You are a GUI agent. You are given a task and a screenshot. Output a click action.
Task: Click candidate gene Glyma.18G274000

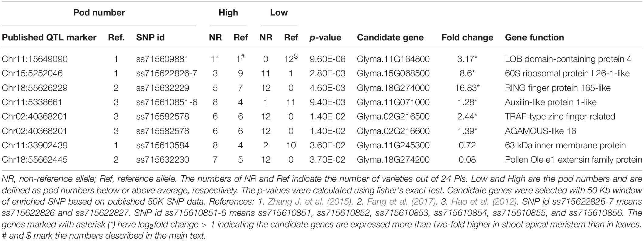(x=393, y=88)
